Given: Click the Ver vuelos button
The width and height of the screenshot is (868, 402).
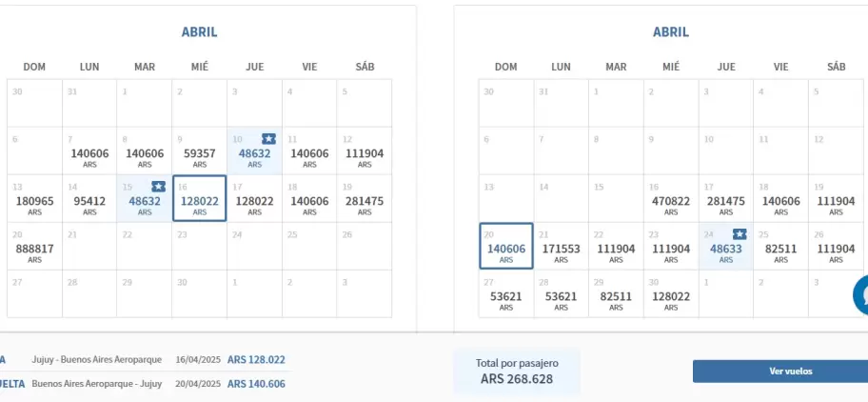Looking at the screenshot, I should (780, 371).
